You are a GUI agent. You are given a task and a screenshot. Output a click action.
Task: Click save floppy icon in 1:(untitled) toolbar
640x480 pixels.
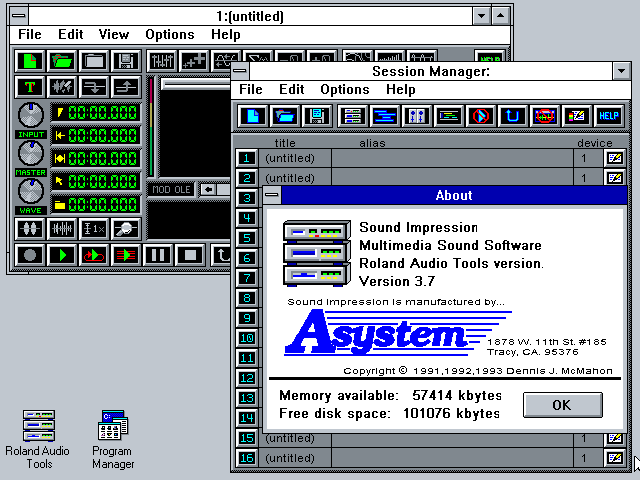click(x=126, y=61)
